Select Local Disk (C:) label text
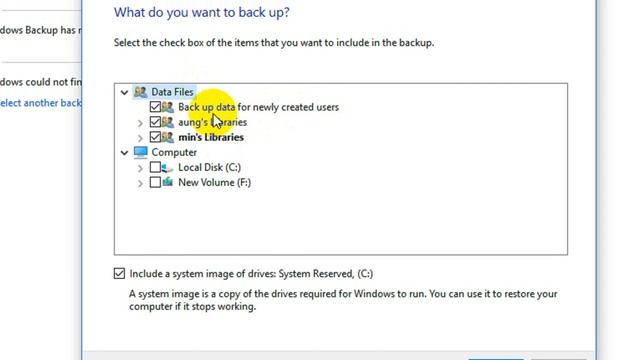The image size is (640, 360). point(209,167)
